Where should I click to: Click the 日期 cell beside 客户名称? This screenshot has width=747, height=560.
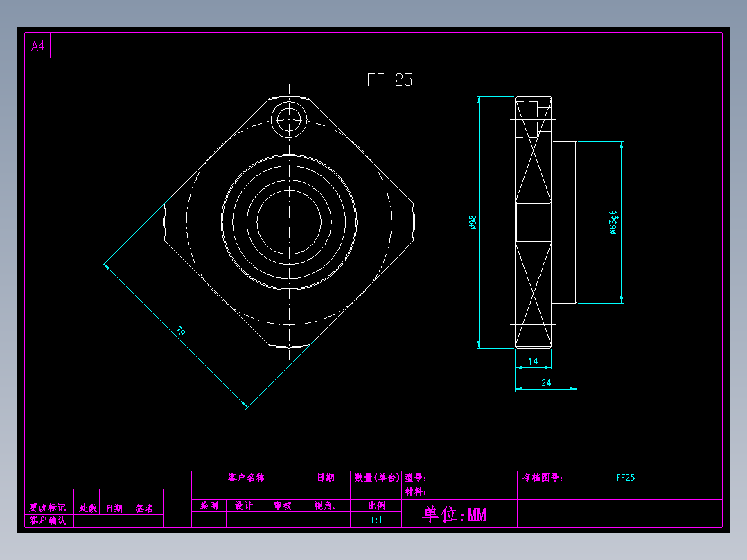(326, 478)
